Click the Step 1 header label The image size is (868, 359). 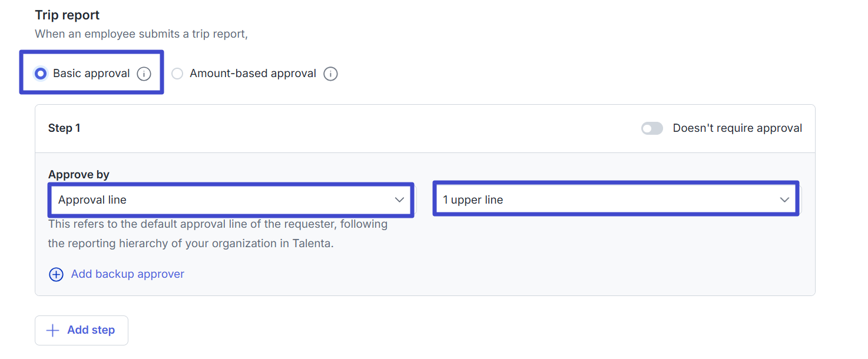click(x=64, y=128)
